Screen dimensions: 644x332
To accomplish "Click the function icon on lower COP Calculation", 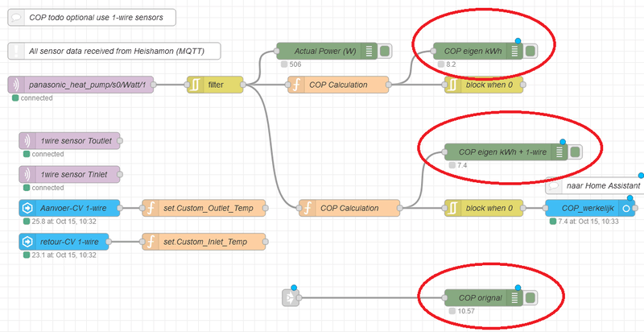I will pos(307,208).
